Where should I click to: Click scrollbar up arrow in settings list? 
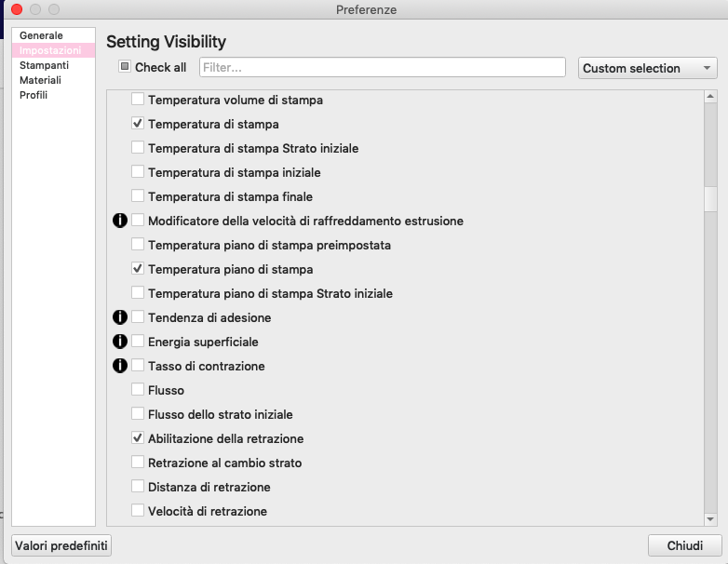point(710,97)
